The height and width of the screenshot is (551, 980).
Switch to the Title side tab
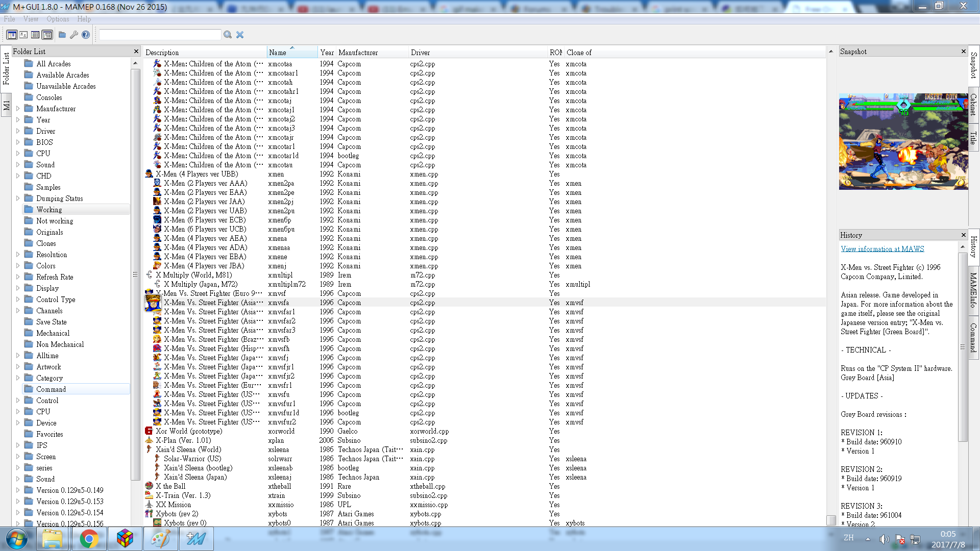973,138
